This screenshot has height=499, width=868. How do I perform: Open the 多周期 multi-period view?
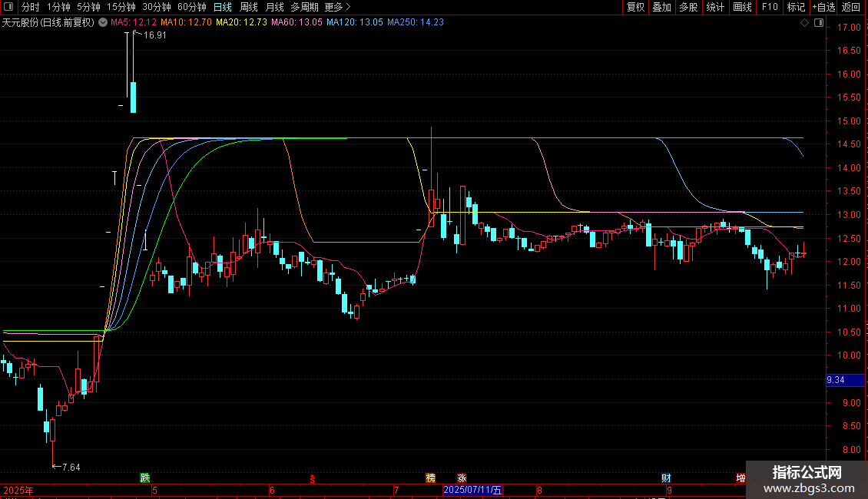304,7
